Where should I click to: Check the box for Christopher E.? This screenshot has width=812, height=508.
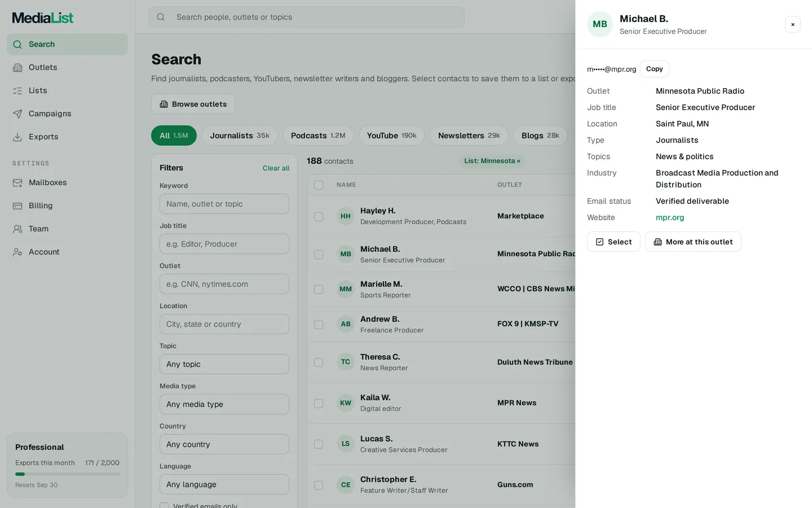(x=319, y=485)
